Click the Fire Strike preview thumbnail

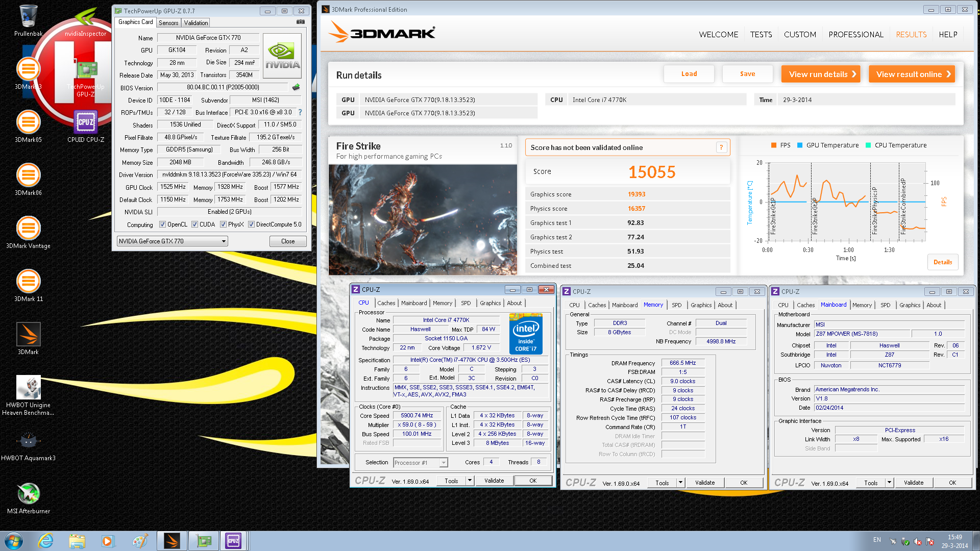tap(423, 219)
